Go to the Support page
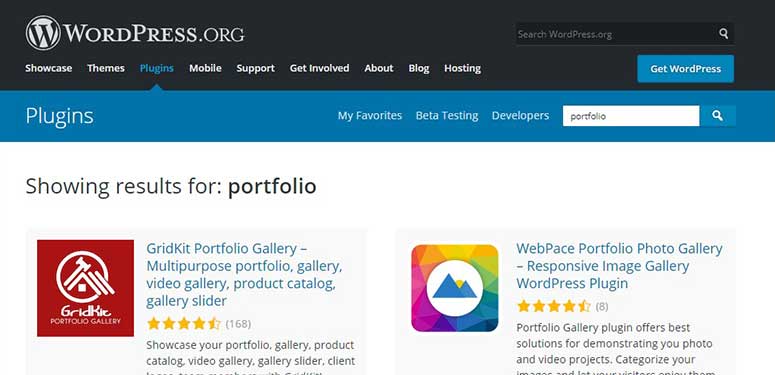 pyautogui.click(x=256, y=68)
